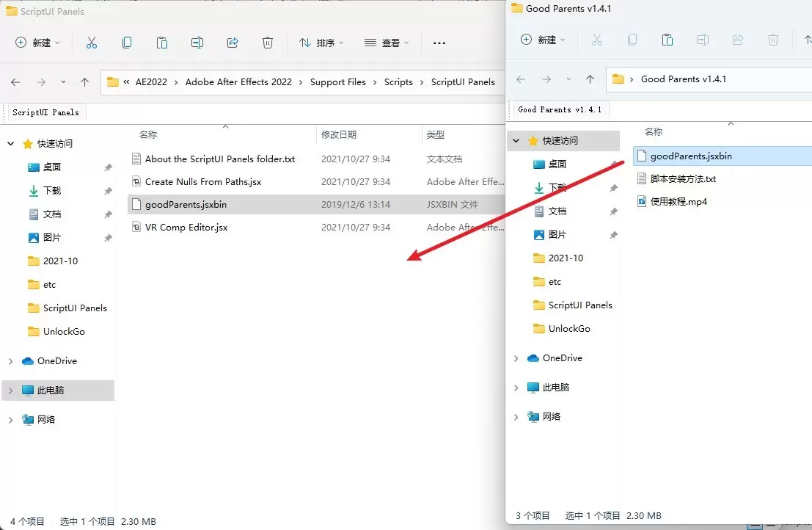This screenshot has height=530, width=812.
Task: Click Scripts in the address breadcrumb
Action: 398,82
